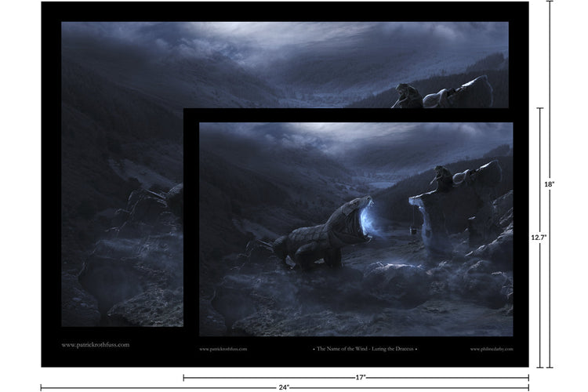Click the draccus creature in the smaller print
This screenshot has width=588, height=392.
pos(314,234)
